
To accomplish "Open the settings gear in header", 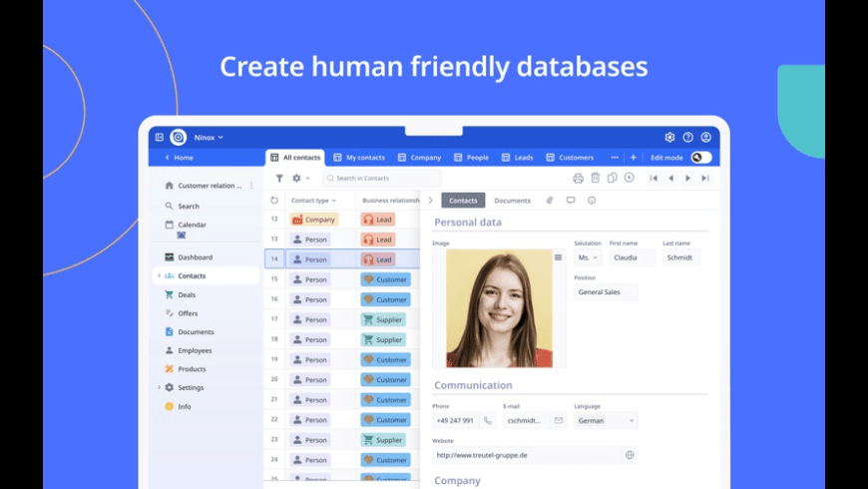I will point(669,138).
